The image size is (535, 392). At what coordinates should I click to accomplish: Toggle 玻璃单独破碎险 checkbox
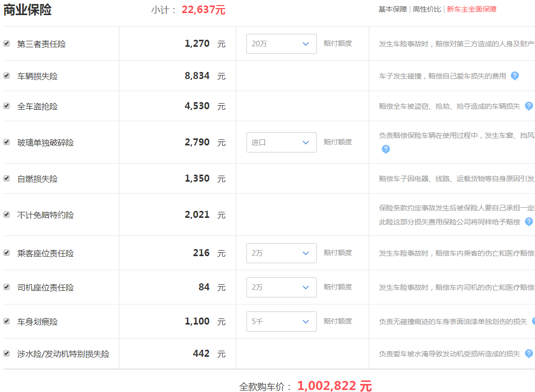pyautogui.click(x=7, y=142)
